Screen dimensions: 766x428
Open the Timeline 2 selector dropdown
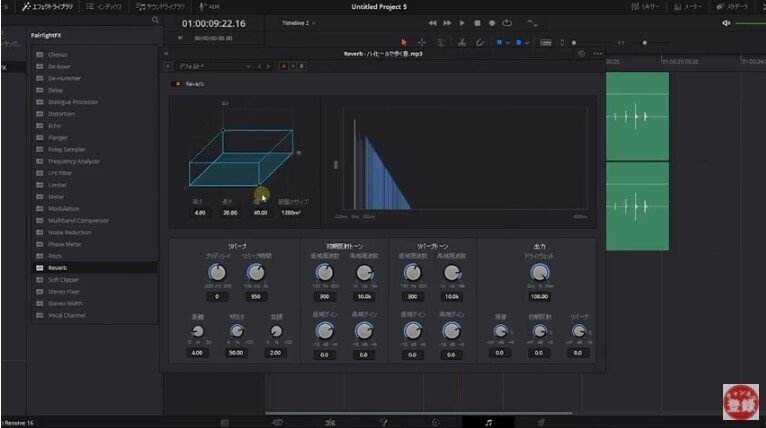click(x=298, y=22)
